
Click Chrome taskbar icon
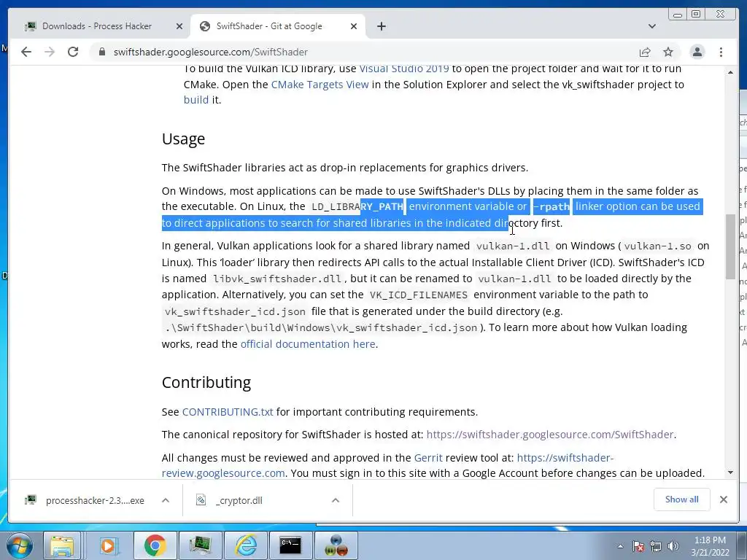[155, 545]
